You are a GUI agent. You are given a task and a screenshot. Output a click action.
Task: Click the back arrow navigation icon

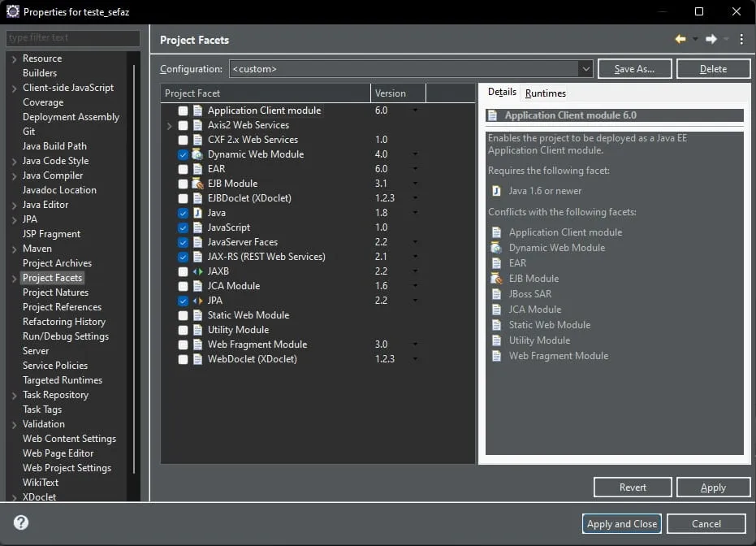tap(680, 39)
